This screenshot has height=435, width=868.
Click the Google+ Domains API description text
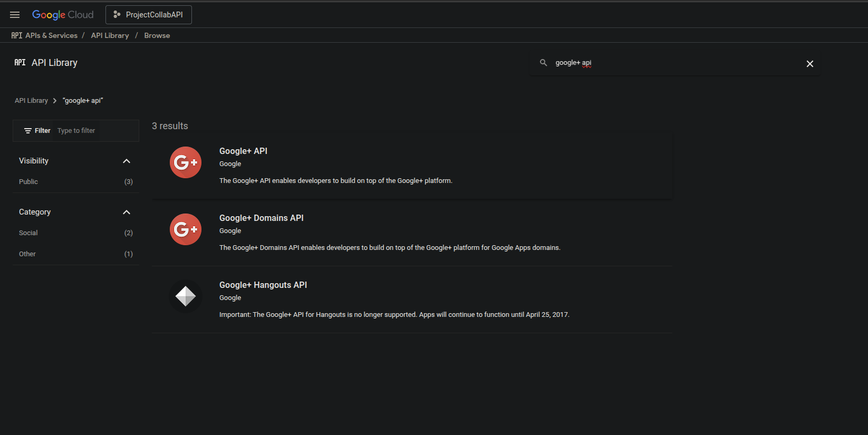pyautogui.click(x=390, y=248)
